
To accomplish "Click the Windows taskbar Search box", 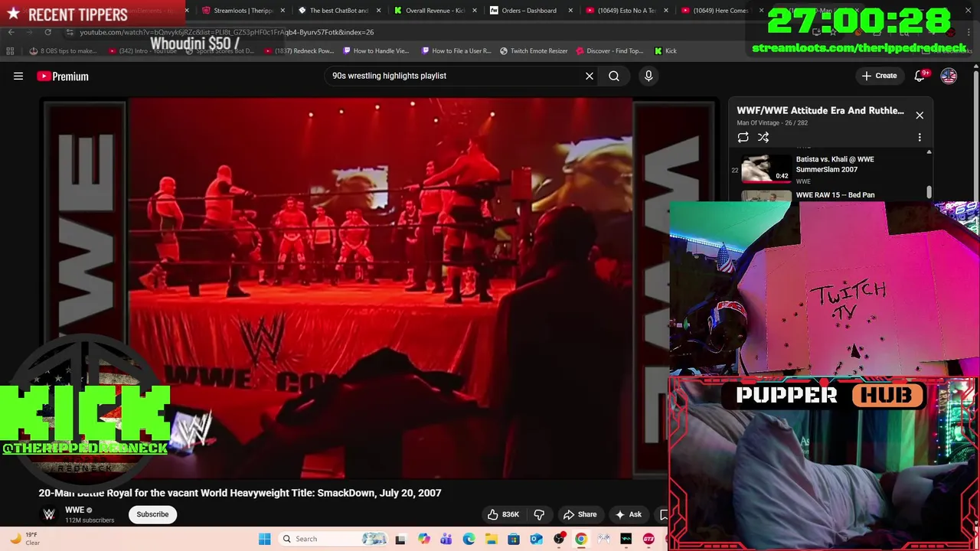I will pyautogui.click(x=335, y=539).
